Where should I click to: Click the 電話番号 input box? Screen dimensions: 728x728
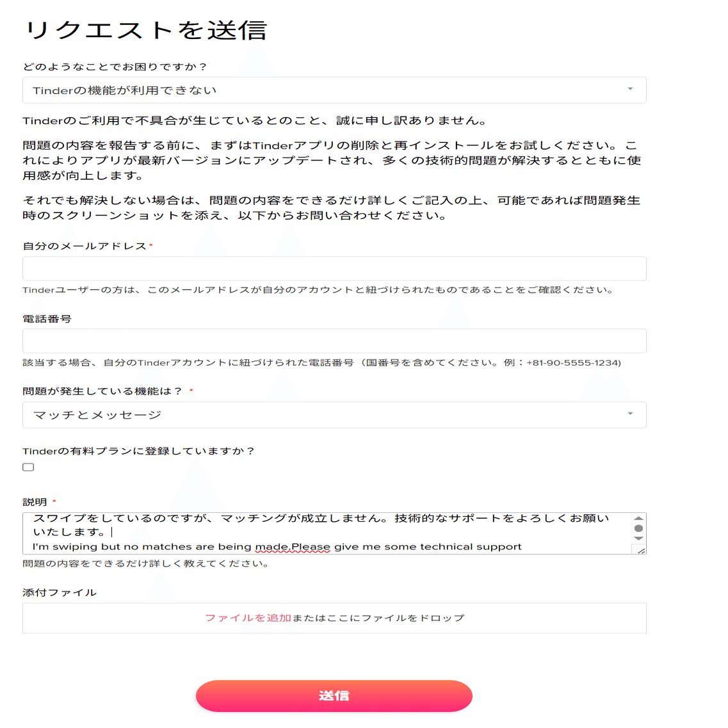pos(334,341)
